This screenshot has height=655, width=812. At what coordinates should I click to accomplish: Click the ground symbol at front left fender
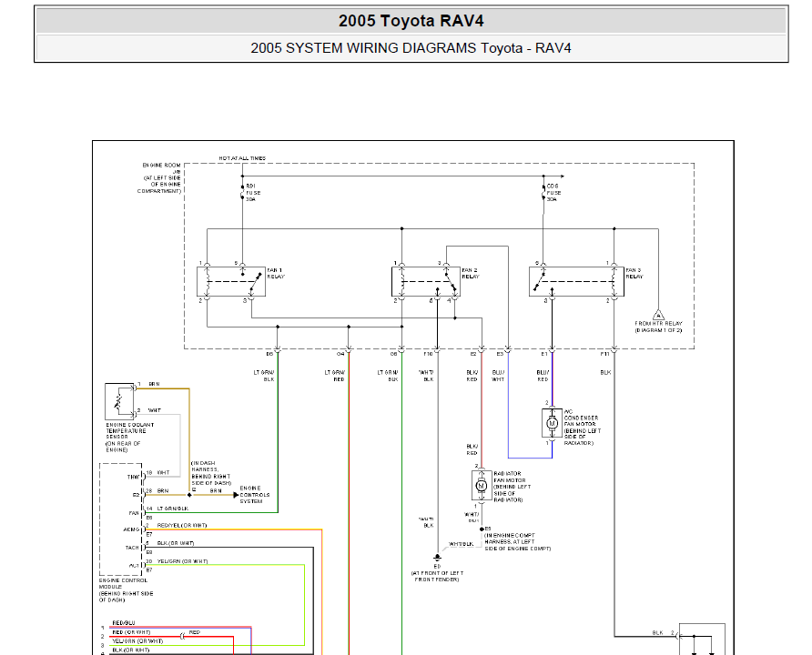(x=437, y=559)
